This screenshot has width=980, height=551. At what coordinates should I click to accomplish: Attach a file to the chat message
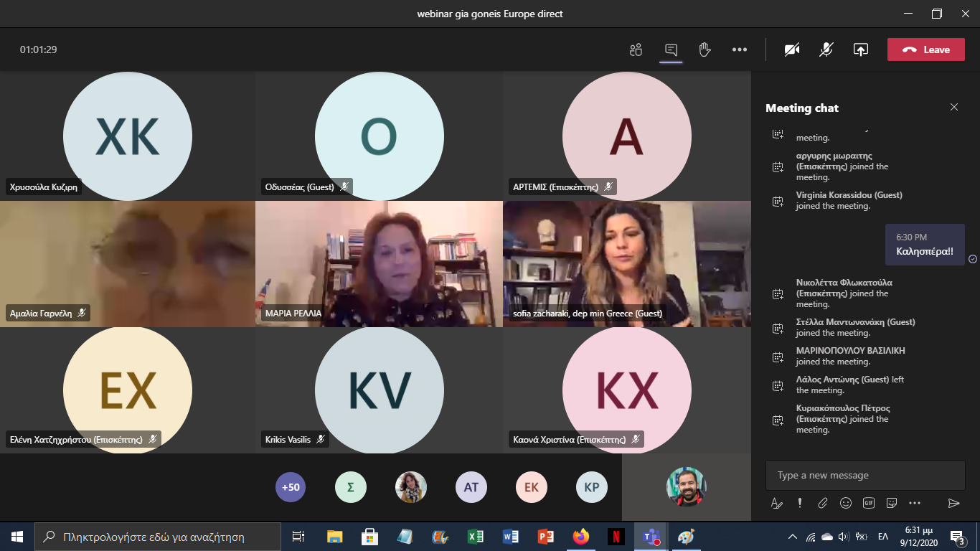[823, 503]
